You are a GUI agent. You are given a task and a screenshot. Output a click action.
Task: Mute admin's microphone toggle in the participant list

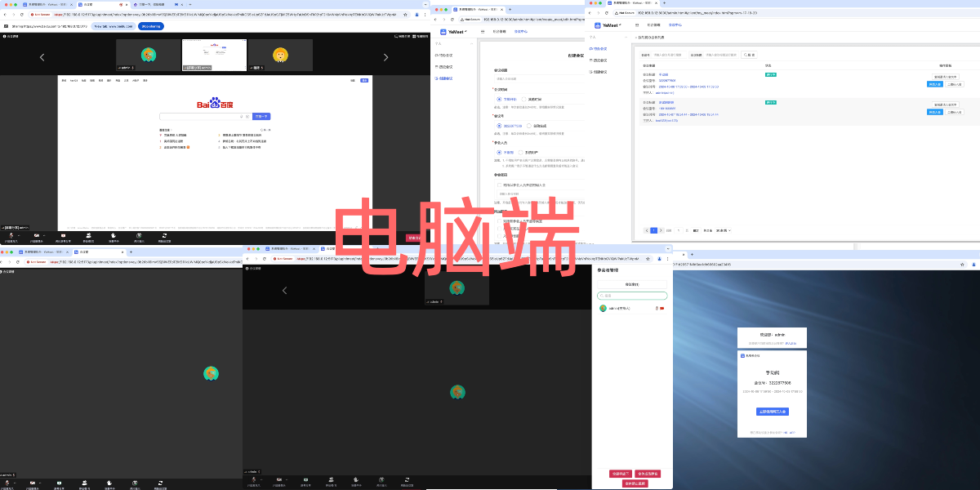657,309
